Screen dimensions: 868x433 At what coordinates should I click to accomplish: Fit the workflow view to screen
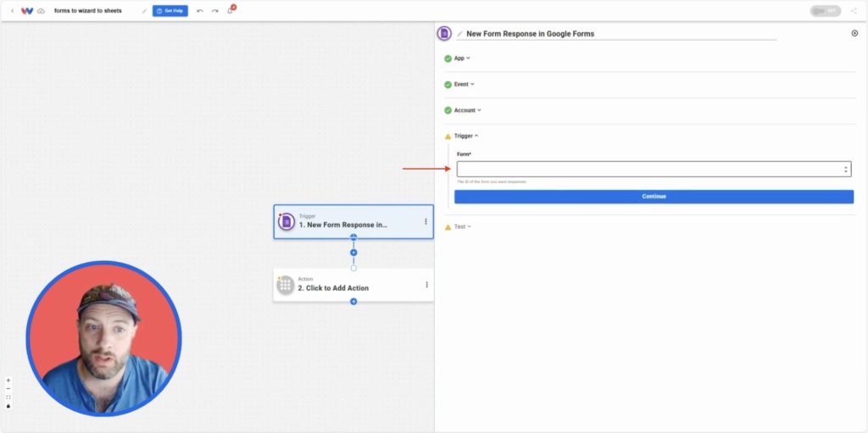pyautogui.click(x=8, y=397)
